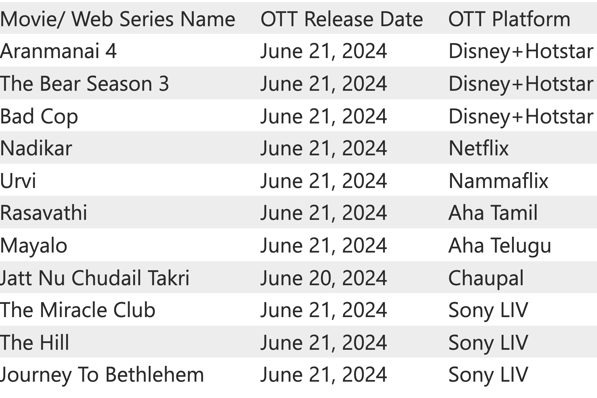The width and height of the screenshot is (597, 398).
Task: Click The Miracle Club title
Action: [x=78, y=310]
